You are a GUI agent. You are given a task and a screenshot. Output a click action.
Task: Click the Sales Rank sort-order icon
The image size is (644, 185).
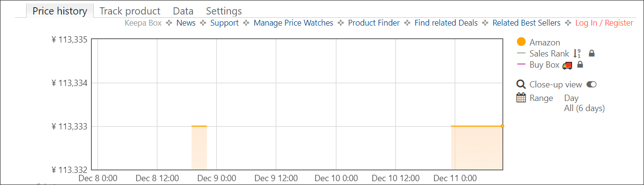tap(576, 54)
